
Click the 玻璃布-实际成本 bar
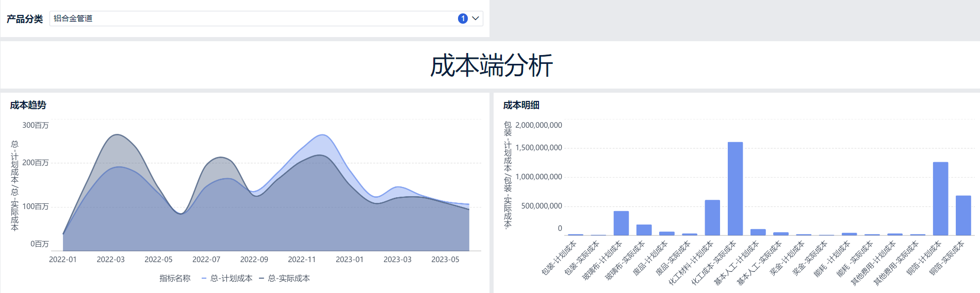(644, 230)
